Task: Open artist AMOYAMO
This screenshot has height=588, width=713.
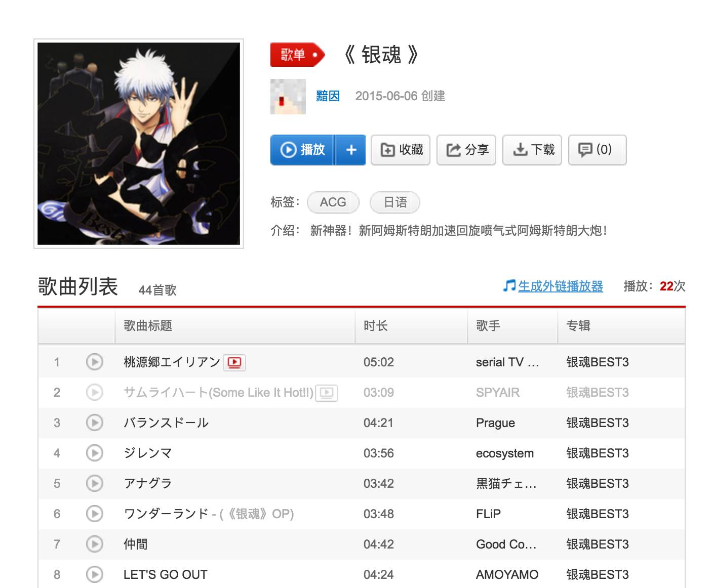Action: tap(507, 574)
